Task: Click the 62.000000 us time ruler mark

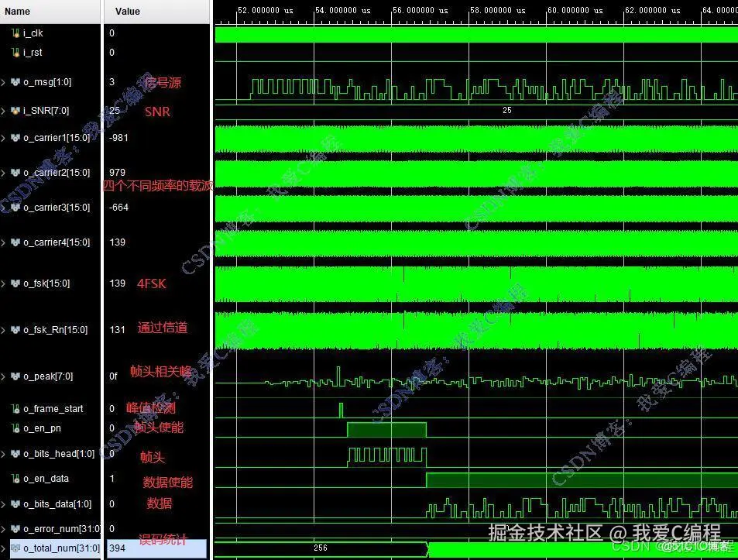Action: tap(652, 10)
